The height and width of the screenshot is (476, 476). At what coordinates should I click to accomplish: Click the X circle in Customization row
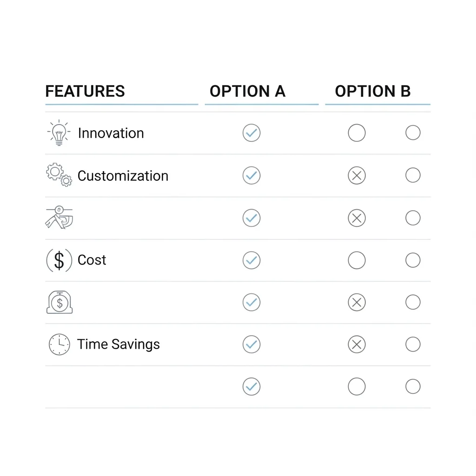(357, 176)
